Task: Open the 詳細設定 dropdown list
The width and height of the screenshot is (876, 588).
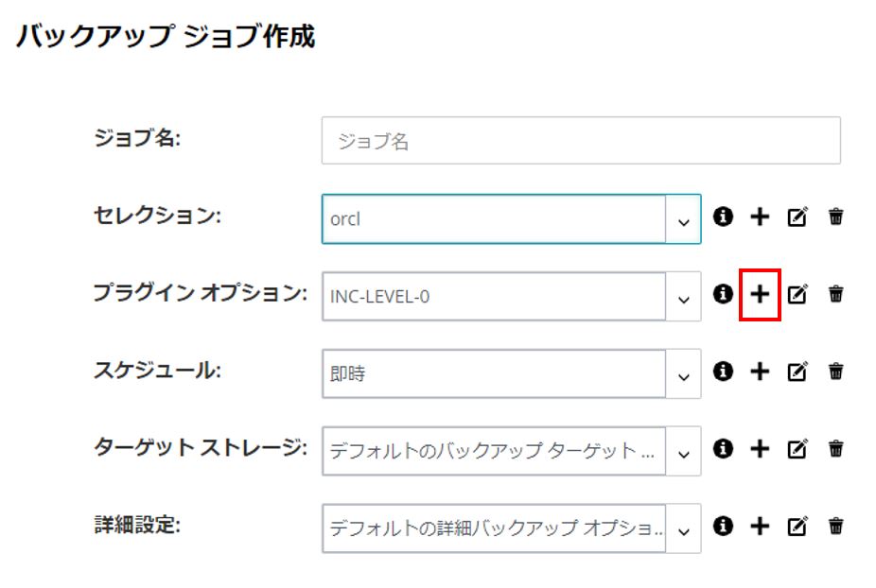Action: point(683,528)
